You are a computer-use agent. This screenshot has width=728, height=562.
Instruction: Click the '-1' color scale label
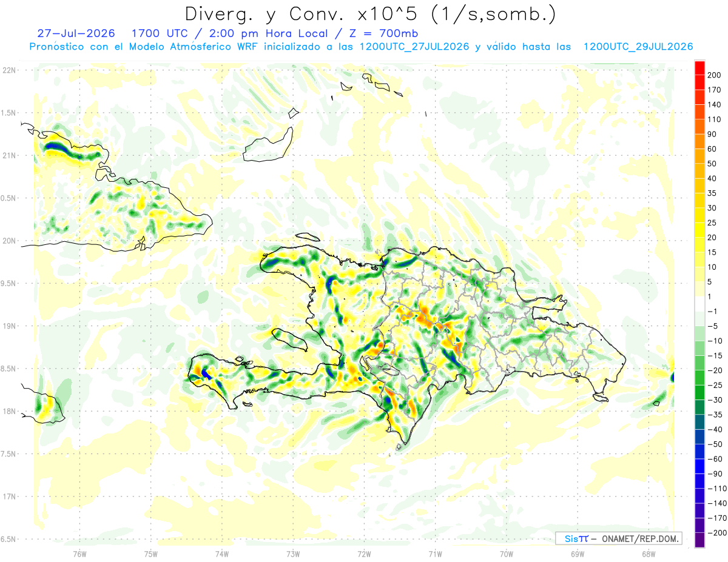pyautogui.click(x=712, y=311)
